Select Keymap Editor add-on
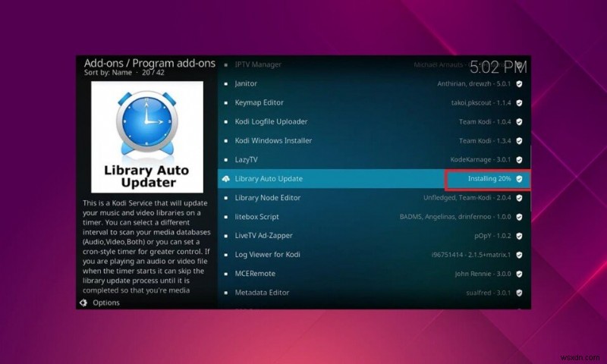Screen dimensions: 607x364 click(x=373, y=102)
